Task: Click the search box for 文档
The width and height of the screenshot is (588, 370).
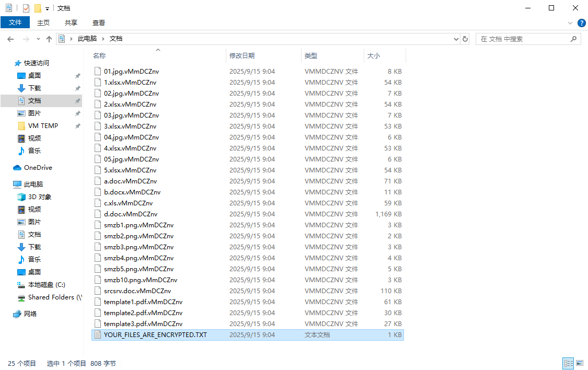Action: [523, 39]
